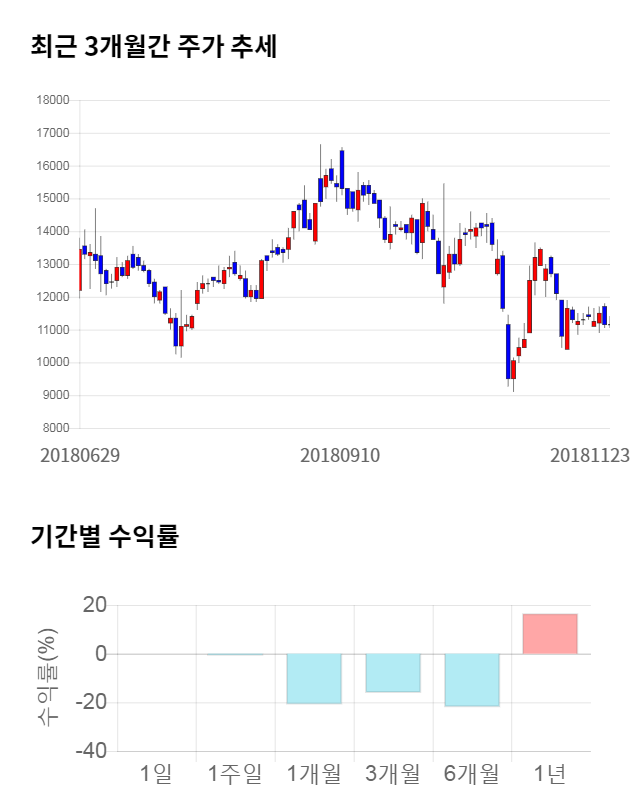Click the 13000 price axis label
640x810 pixels.
click(53, 264)
